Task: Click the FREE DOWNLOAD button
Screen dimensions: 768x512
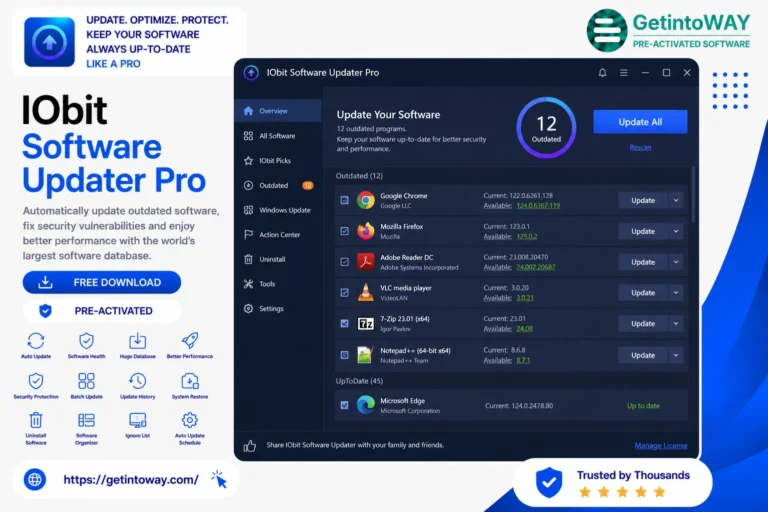Action: 102,282
